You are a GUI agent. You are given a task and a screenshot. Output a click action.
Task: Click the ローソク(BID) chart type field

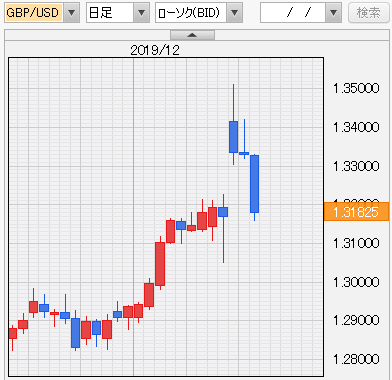click(x=191, y=13)
